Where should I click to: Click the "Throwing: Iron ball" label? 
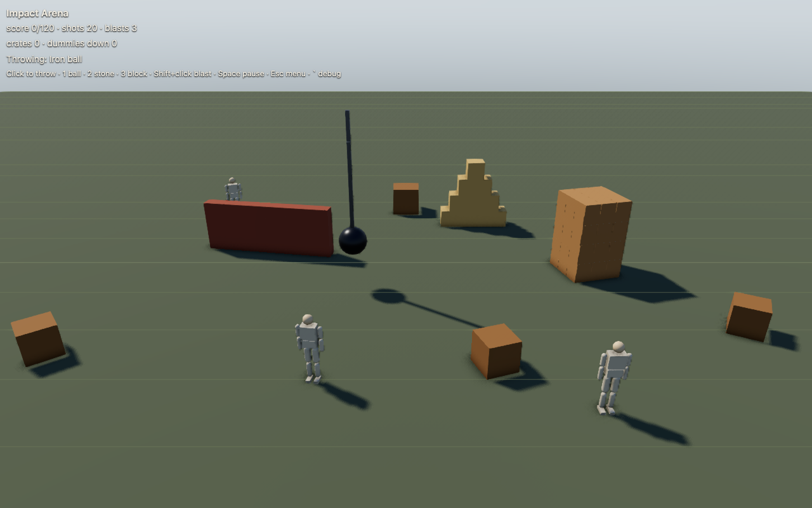pyautogui.click(x=44, y=59)
